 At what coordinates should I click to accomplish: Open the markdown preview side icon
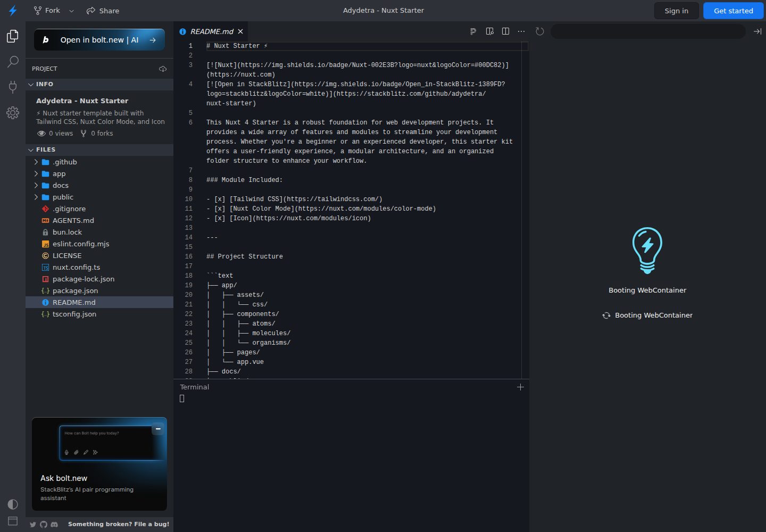pyautogui.click(x=489, y=31)
